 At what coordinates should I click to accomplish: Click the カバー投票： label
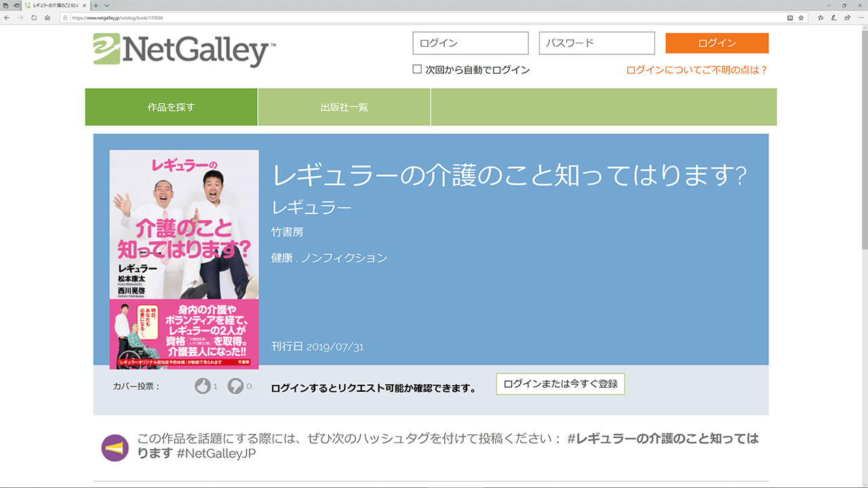tap(136, 386)
